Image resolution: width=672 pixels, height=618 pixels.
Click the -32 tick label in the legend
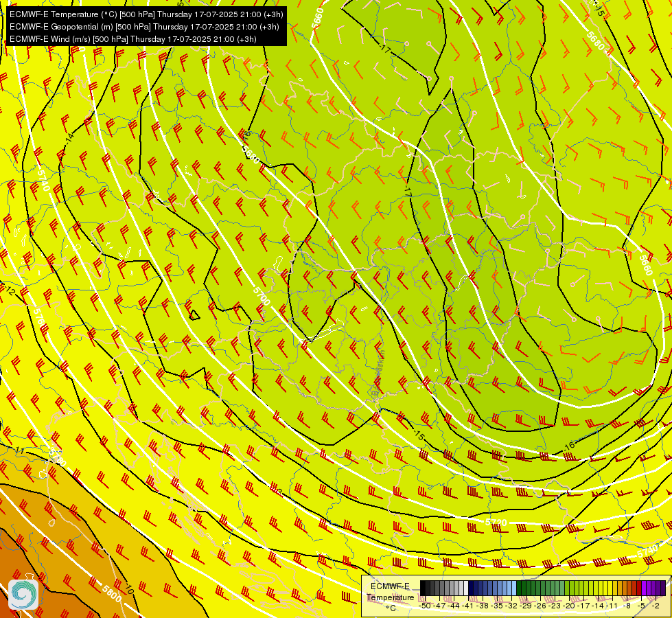click(x=511, y=606)
